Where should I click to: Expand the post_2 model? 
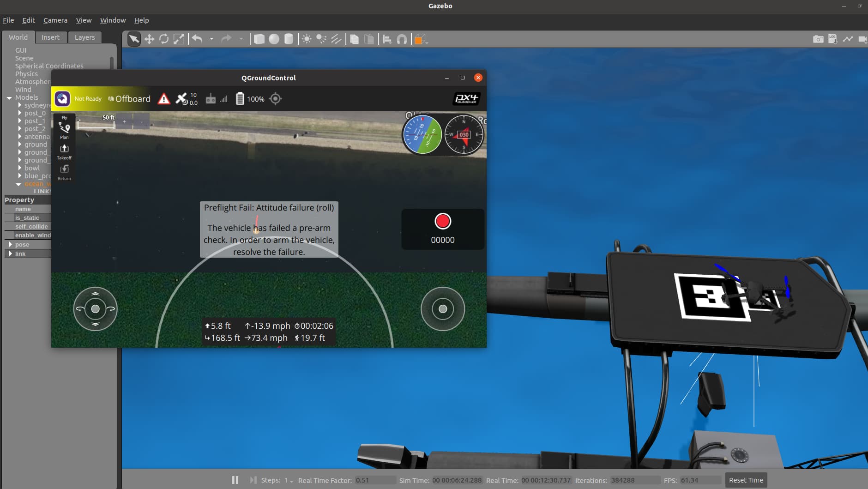20,129
